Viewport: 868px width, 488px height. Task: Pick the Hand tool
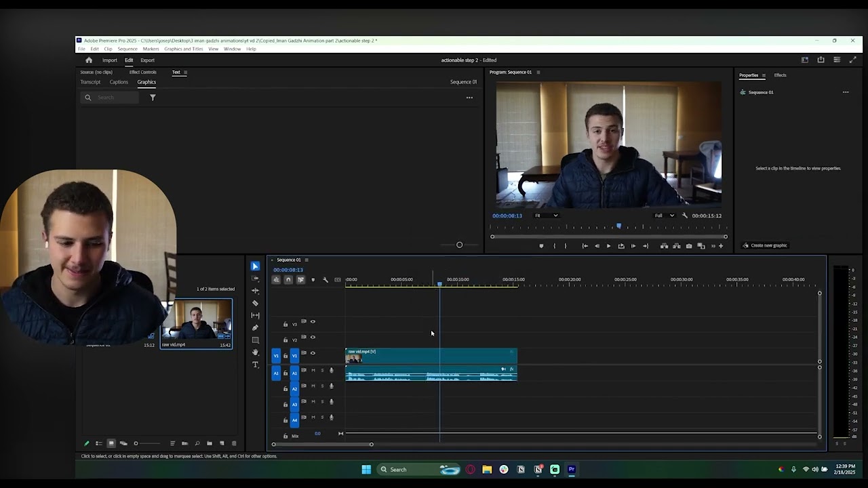point(255,352)
